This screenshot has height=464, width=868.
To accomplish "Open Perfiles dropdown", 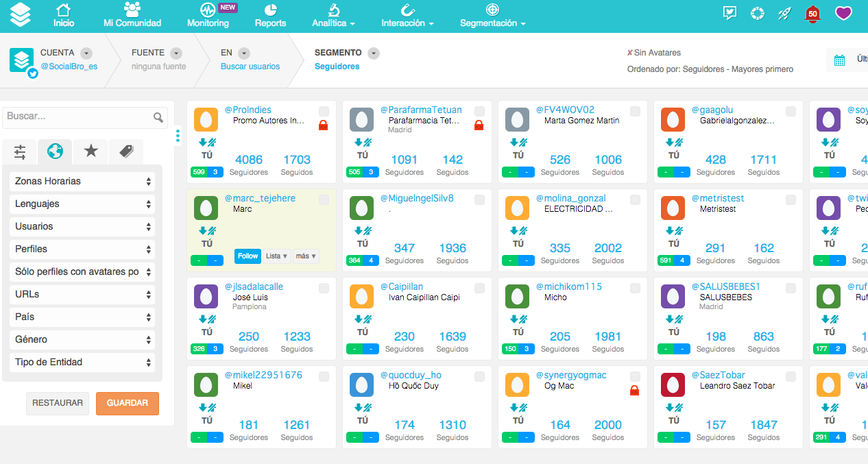I will click(x=82, y=249).
